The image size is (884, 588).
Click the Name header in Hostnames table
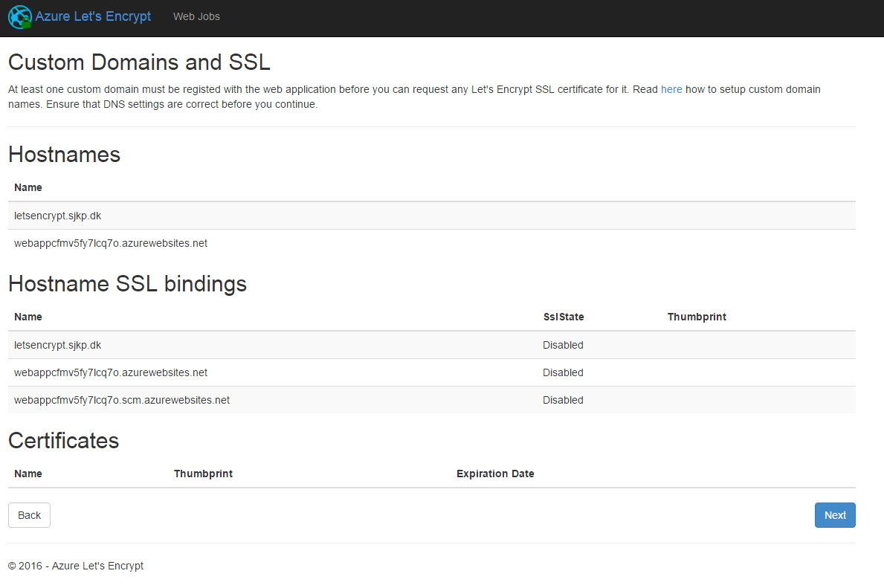[28, 188]
